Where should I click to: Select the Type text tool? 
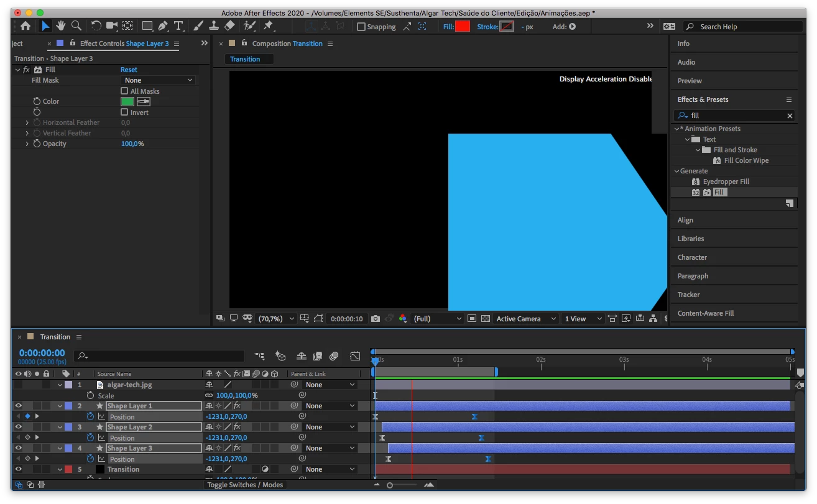coord(179,26)
